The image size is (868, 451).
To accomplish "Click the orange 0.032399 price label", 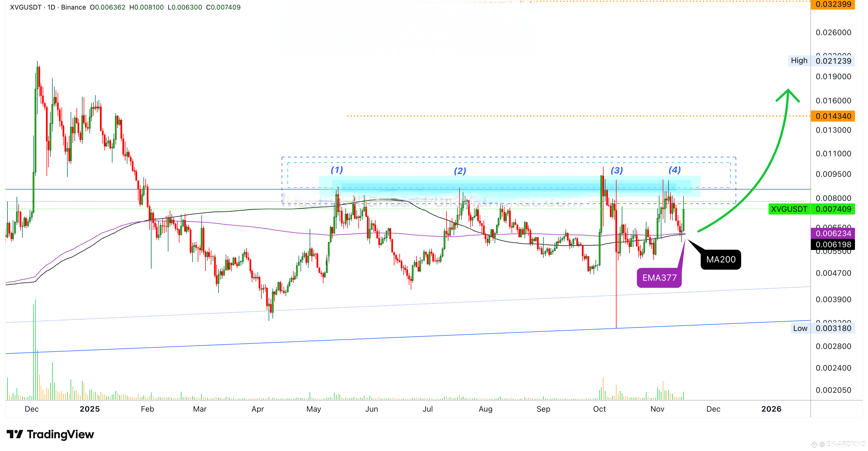I will pyautogui.click(x=833, y=4).
